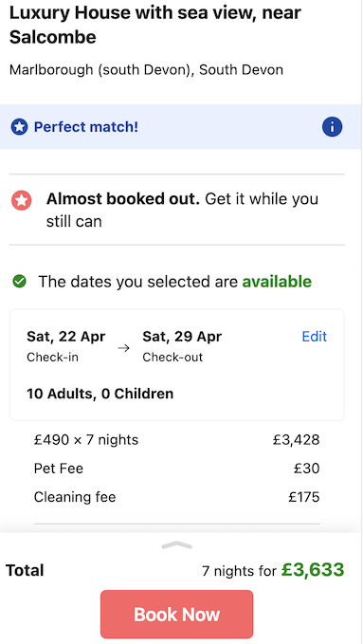Click the Perfect match info icon
Screen dimensions: 363x644
click(332, 127)
